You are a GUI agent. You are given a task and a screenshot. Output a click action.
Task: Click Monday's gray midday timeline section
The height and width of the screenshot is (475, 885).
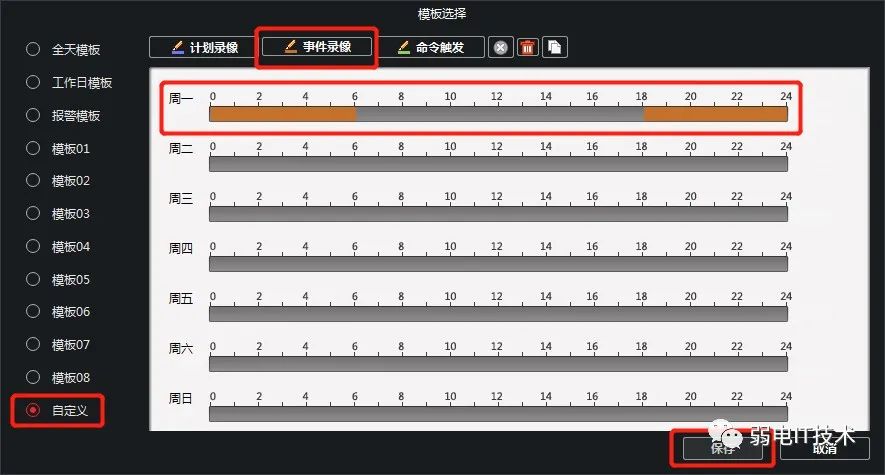(x=500, y=114)
